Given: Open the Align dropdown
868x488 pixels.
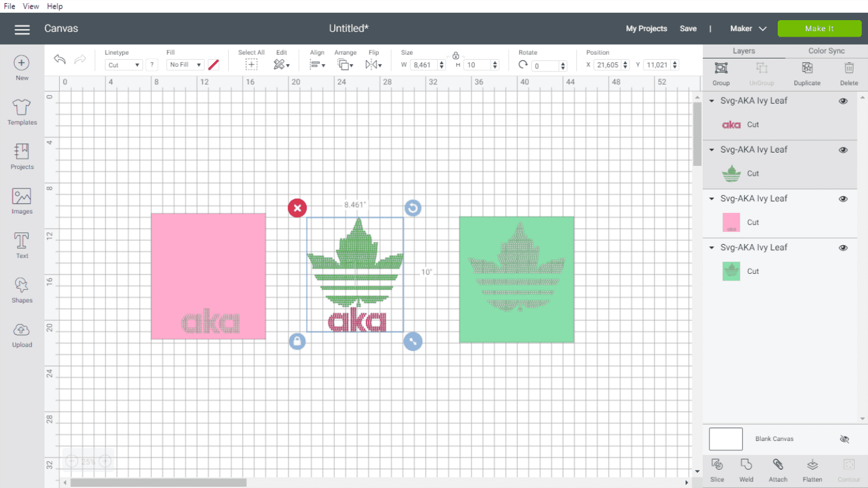Looking at the screenshot, I should [x=317, y=64].
